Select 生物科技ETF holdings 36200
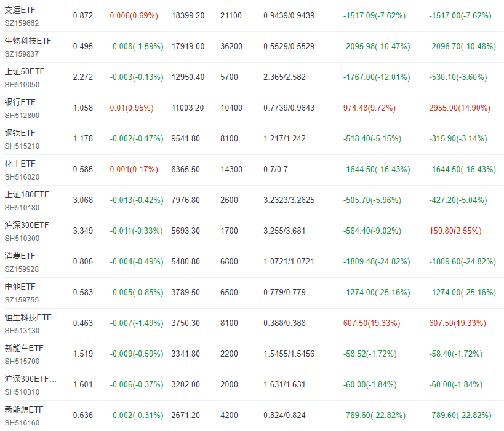504x431 pixels. click(231, 47)
